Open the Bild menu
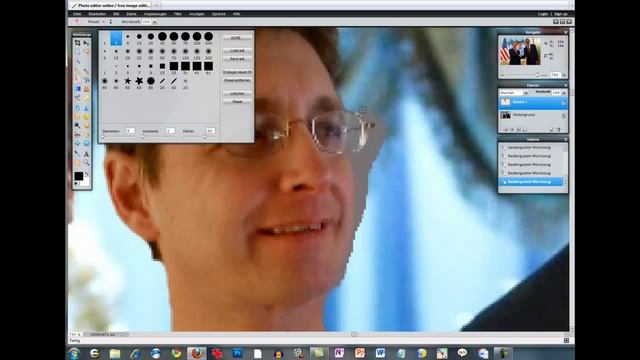The height and width of the screenshot is (360, 640). click(116, 14)
